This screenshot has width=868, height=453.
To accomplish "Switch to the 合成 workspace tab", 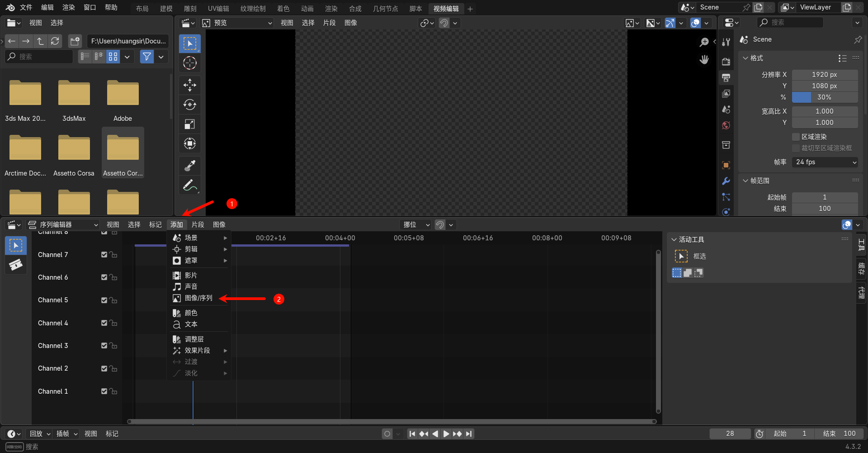I will [355, 9].
